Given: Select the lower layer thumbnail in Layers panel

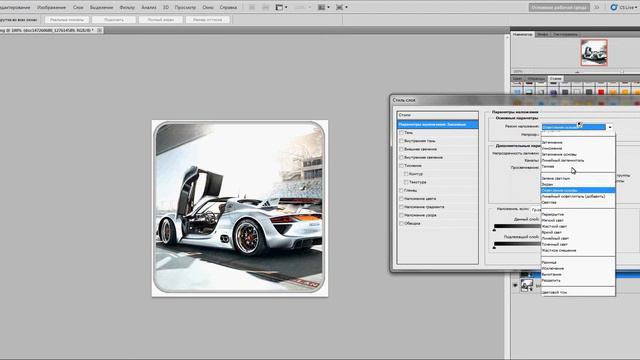Looking at the screenshot, I should click(527, 286).
